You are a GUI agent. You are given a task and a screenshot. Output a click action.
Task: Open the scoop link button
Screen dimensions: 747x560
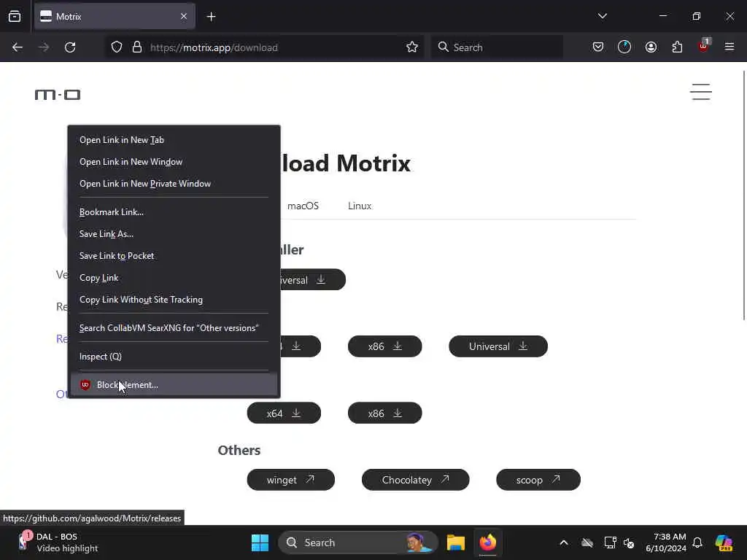538,480
